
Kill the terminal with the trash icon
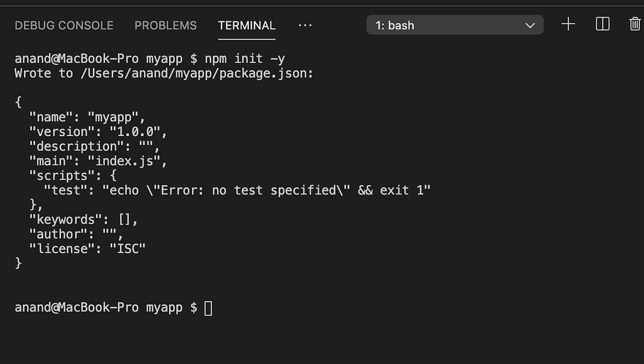(635, 25)
